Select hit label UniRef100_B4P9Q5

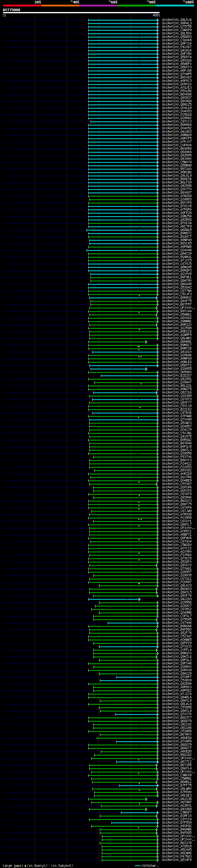(176, 833)
